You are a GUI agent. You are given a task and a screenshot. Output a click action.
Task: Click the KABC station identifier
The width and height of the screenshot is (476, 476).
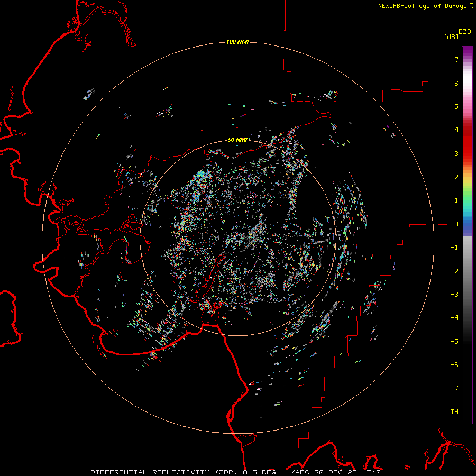tap(300, 472)
